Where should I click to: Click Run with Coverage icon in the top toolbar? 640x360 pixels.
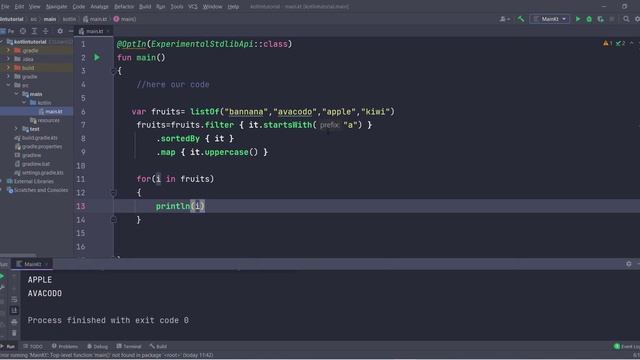click(600, 19)
